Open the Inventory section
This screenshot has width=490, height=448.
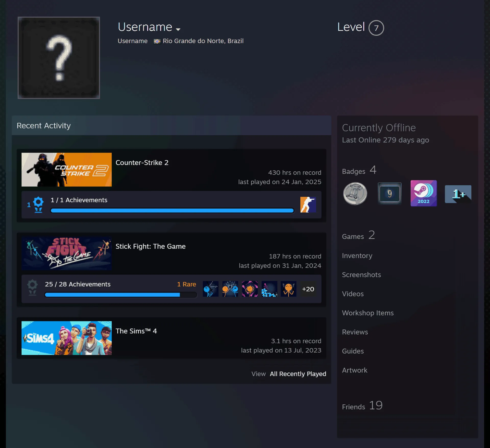tap(357, 255)
